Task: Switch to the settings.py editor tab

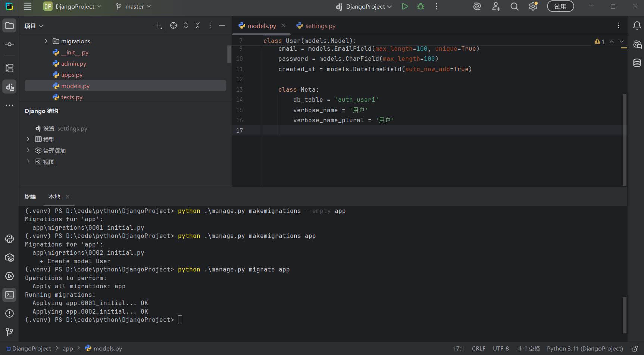Action: pos(316,26)
